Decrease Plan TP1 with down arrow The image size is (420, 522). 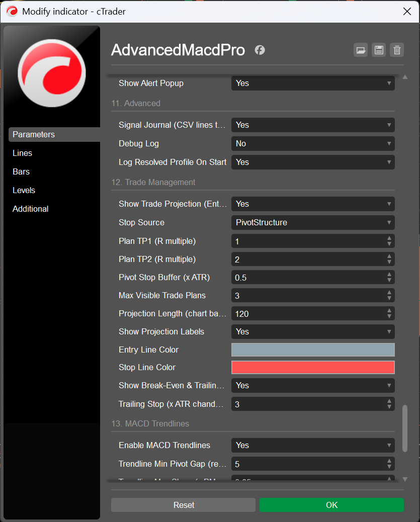click(x=389, y=244)
